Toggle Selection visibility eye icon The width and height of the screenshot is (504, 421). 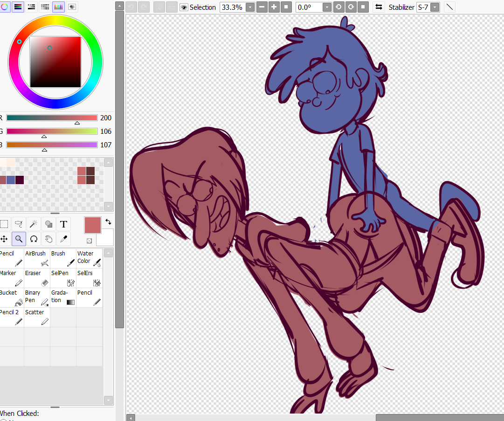point(184,7)
